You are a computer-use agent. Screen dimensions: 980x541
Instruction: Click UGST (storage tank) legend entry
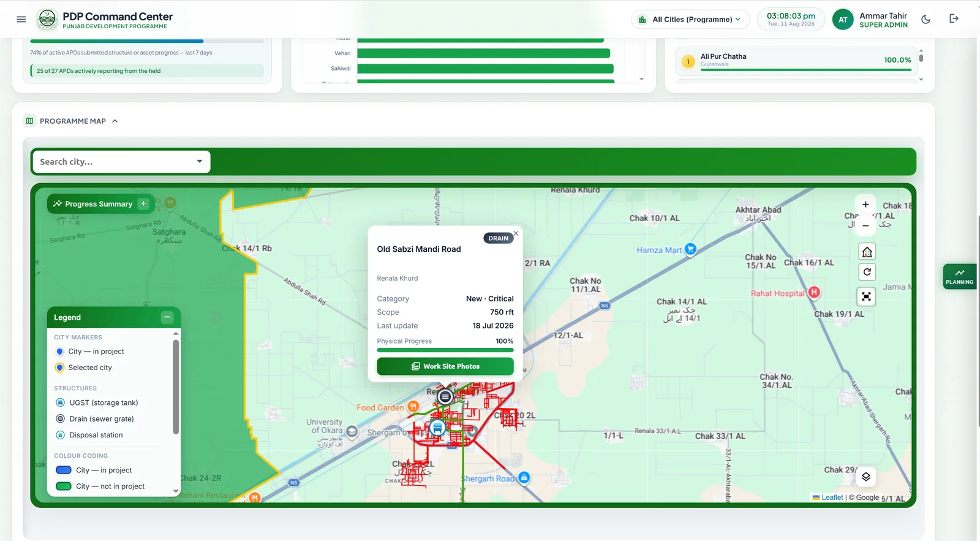pyautogui.click(x=97, y=403)
